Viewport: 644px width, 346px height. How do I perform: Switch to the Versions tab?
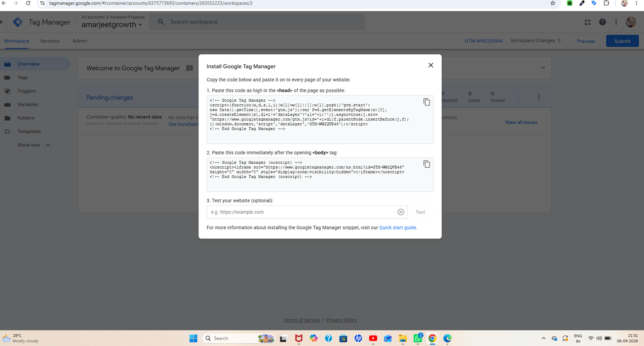50,41
